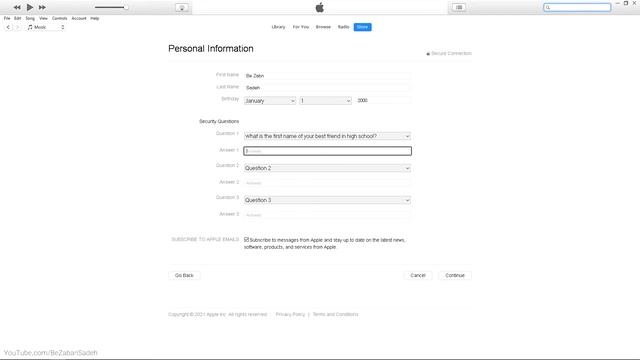Switch to the Radio tab
The height and width of the screenshot is (360, 640).
coord(343,27)
